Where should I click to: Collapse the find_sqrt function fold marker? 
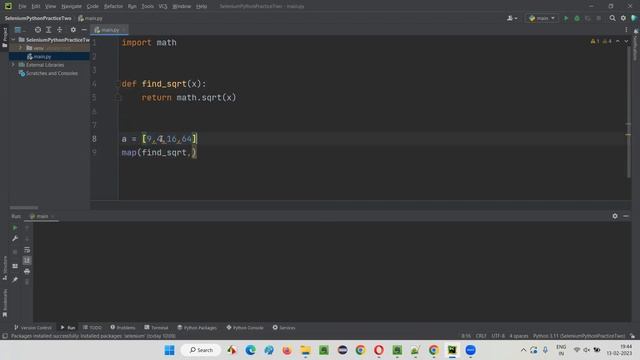pyautogui.click(x=118, y=84)
